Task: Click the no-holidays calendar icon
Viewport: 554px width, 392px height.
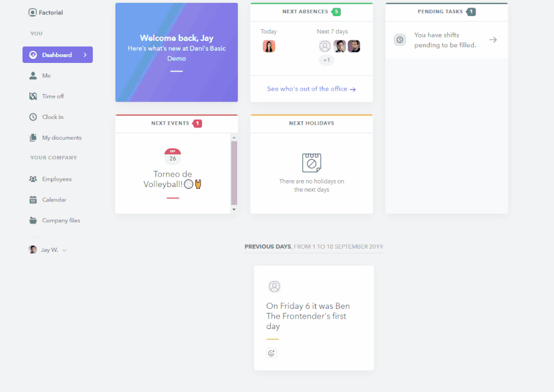Action: pyautogui.click(x=311, y=163)
